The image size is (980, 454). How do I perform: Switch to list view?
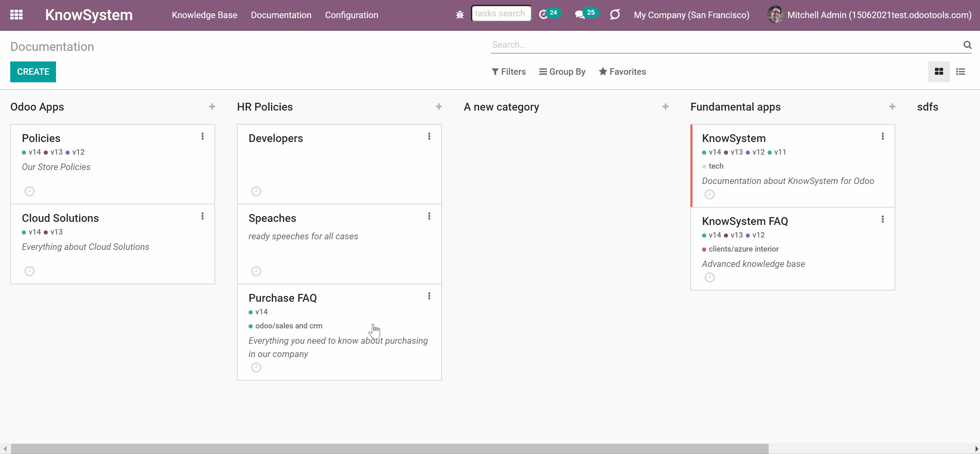[961, 71]
